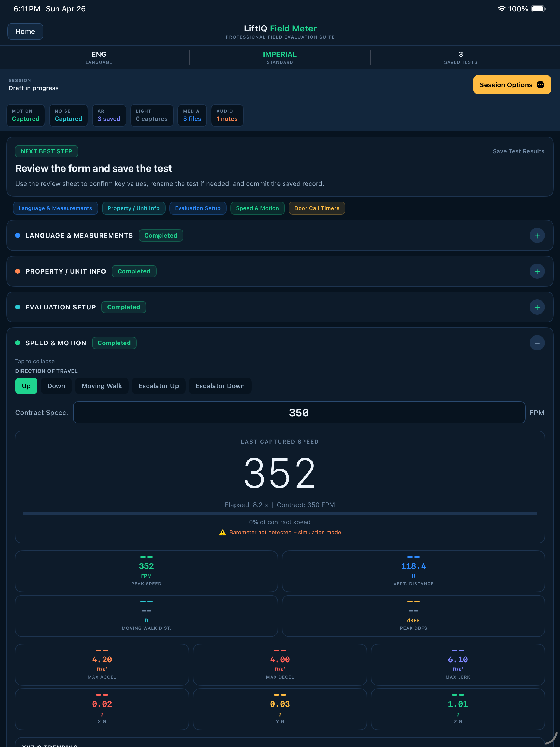Screen dimensions: 560x747
Task: Tap the Peak dBFS card
Action: [413, 616]
